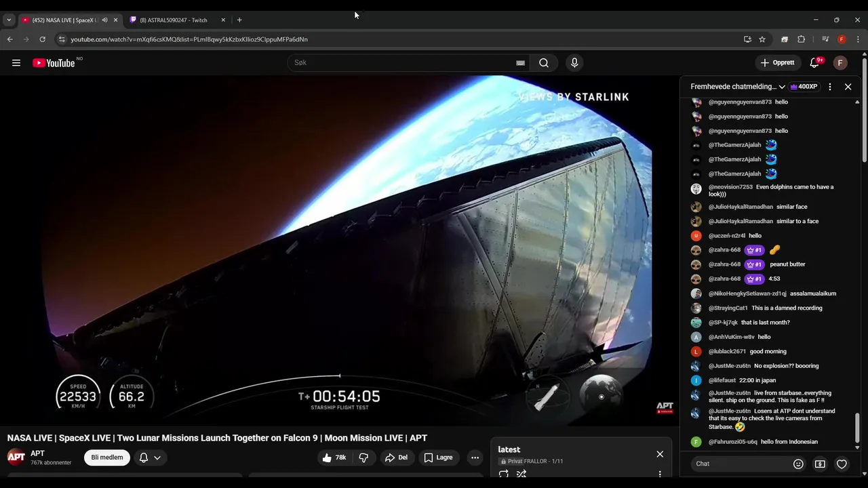Click the search magnifier button
This screenshot has width=868, height=488.
[544, 63]
